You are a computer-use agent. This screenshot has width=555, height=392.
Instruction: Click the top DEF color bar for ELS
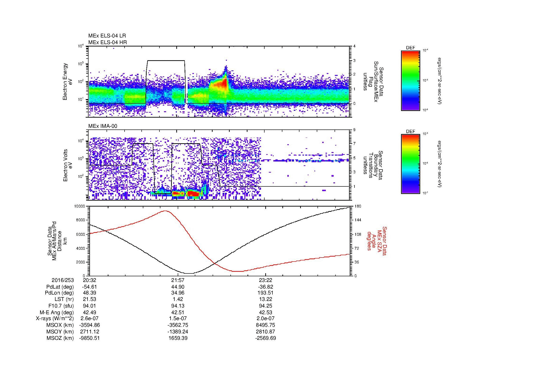pyautogui.click(x=410, y=80)
